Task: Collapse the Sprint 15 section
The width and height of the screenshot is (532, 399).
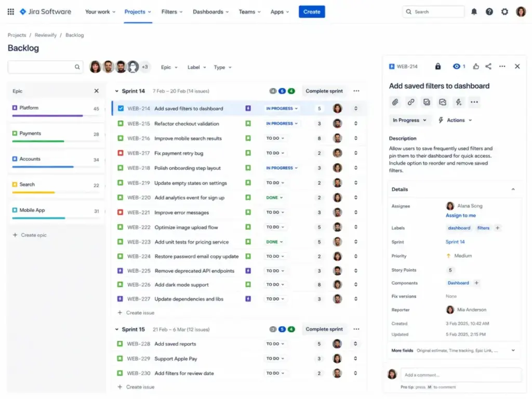Action: (117, 329)
